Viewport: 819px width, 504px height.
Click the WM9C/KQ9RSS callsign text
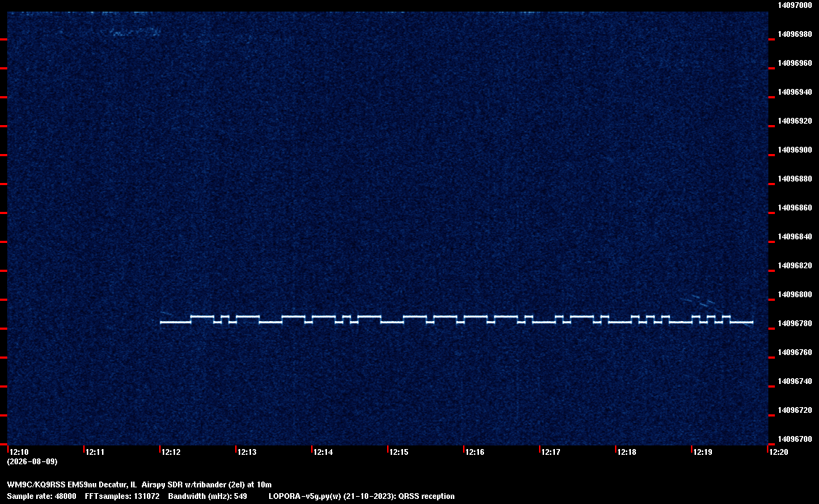(x=36, y=484)
